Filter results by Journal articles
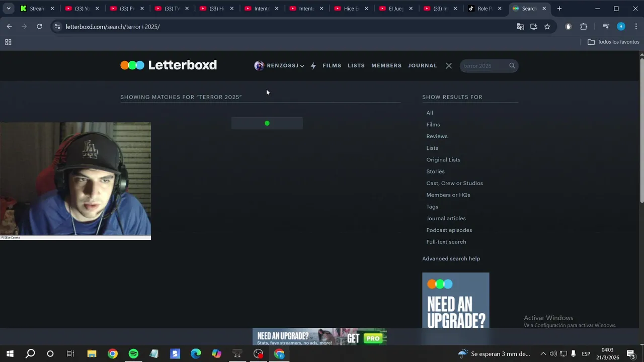The width and height of the screenshot is (644, 362). (446, 218)
